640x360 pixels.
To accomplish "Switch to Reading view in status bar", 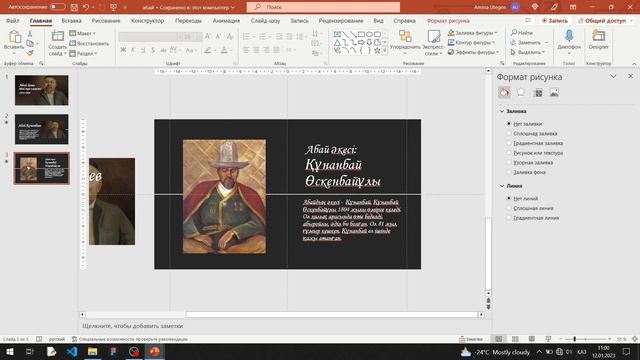I will [531, 339].
